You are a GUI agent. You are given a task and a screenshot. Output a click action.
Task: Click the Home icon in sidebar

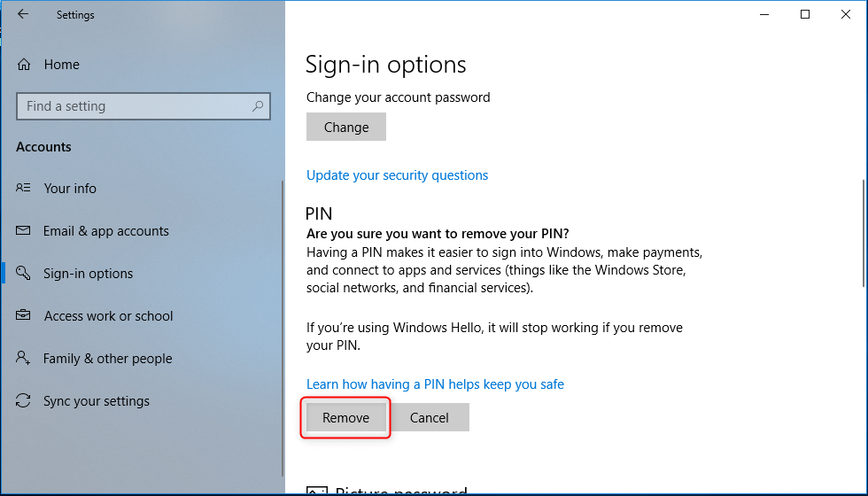[24, 65]
